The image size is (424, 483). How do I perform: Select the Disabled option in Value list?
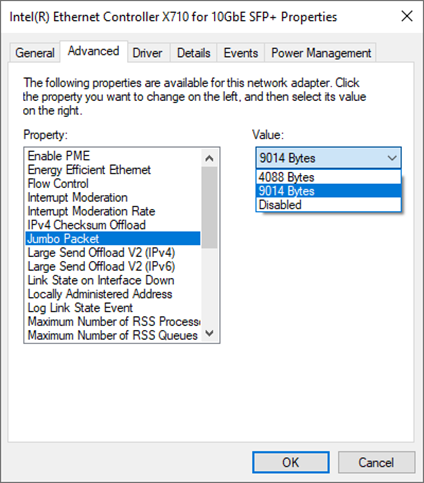click(329, 205)
